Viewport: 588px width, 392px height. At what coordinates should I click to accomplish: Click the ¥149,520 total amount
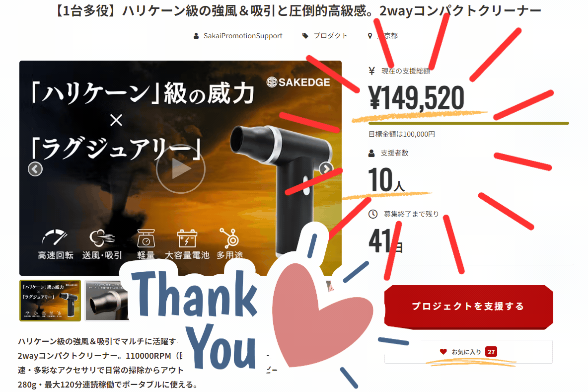[x=416, y=98]
